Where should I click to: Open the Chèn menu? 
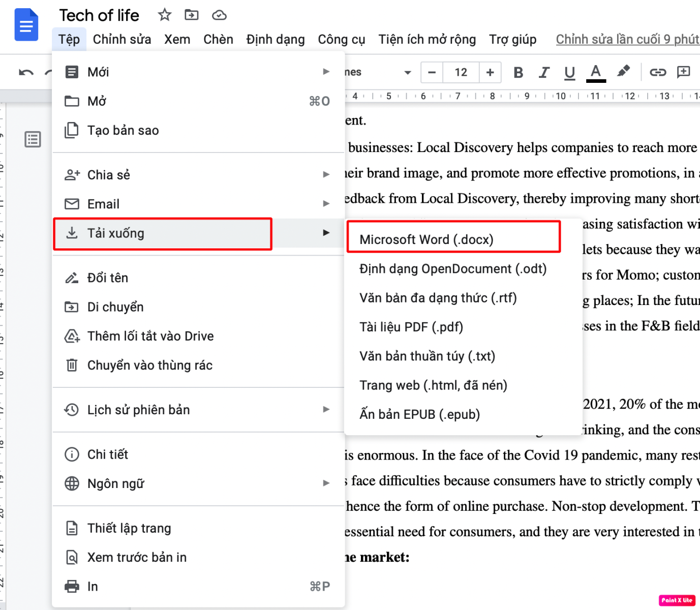point(219,40)
